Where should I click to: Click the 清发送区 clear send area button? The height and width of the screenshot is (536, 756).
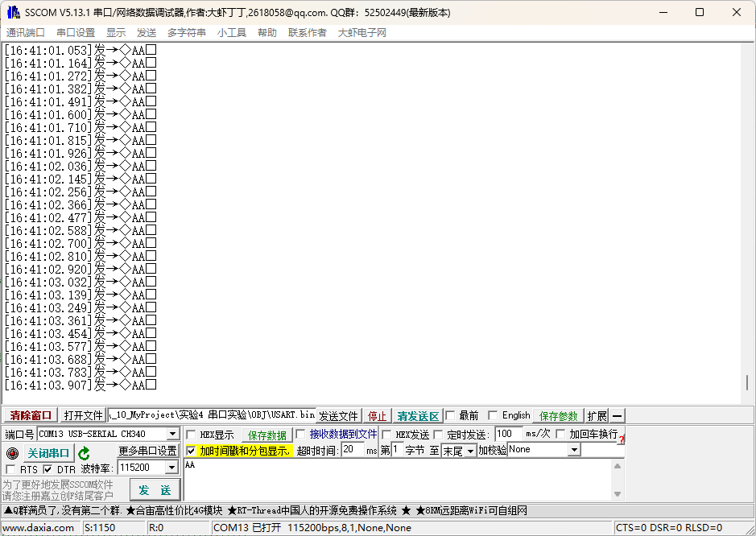tap(418, 415)
